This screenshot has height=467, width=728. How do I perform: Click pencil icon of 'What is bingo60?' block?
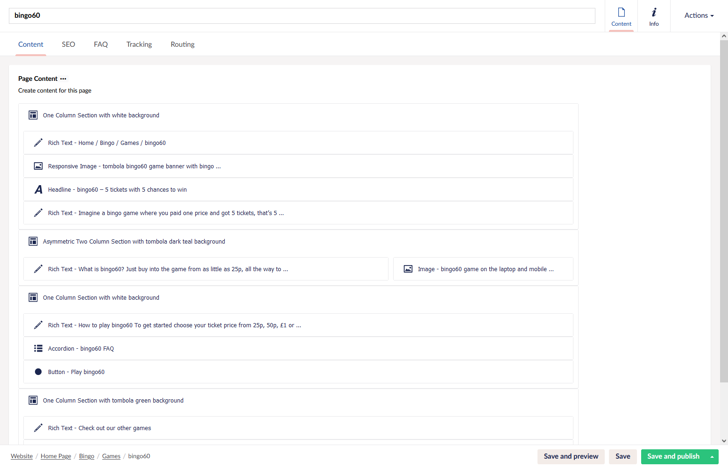click(x=38, y=269)
